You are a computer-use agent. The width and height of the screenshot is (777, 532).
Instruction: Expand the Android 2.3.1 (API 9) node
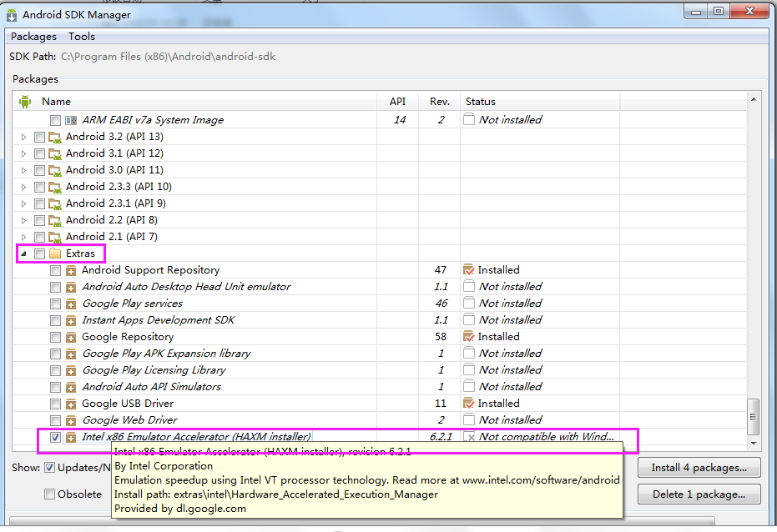[x=23, y=204]
